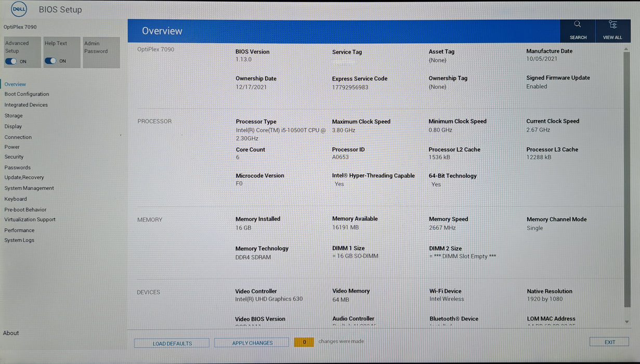Click the PROCESSOR section label
Image resolution: width=640 pixels, height=364 pixels.
[154, 121]
